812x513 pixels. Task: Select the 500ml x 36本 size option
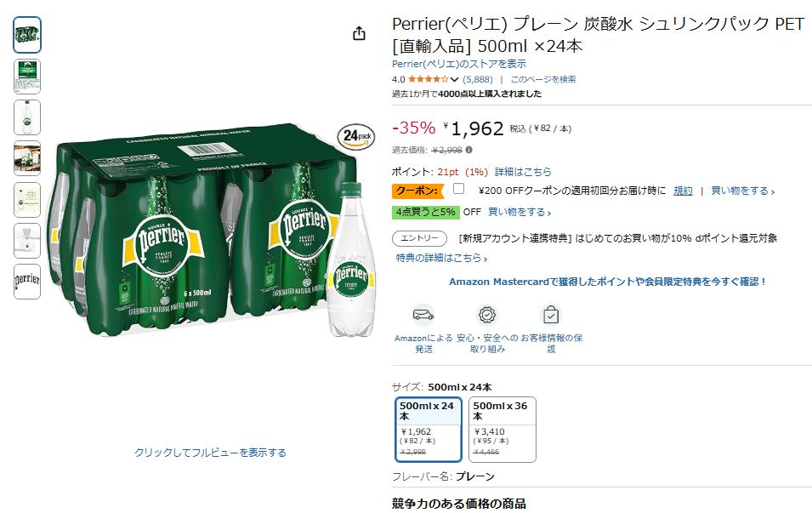[502, 430]
